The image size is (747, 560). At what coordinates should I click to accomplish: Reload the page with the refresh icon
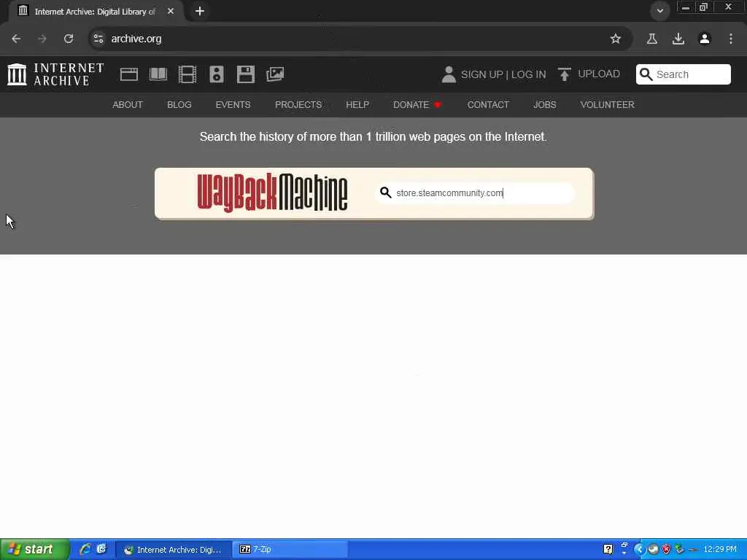pyautogui.click(x=69, y=39)
